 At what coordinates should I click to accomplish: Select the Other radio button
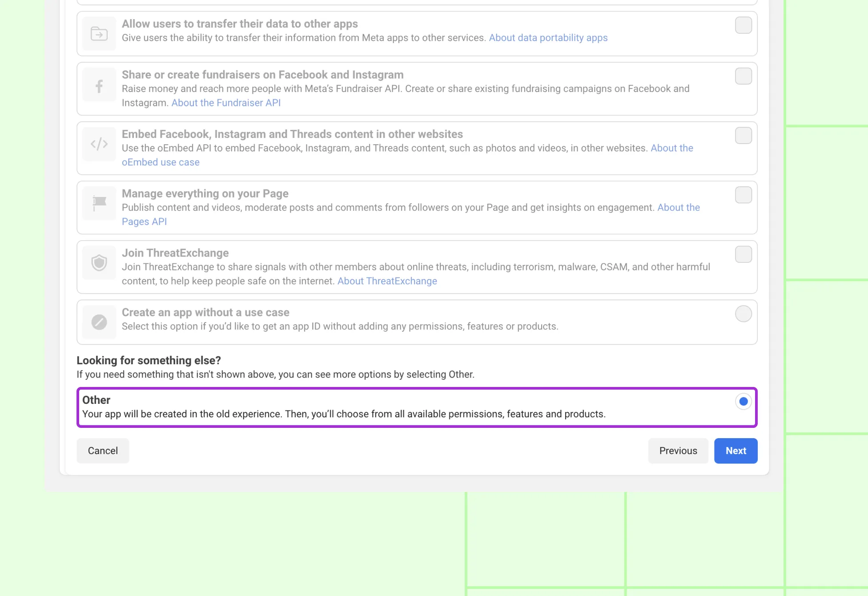coord(743,402)
